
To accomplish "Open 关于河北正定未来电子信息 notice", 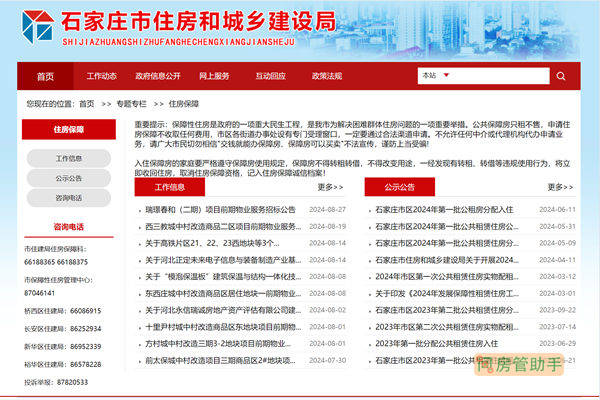I will click(223, 260).
